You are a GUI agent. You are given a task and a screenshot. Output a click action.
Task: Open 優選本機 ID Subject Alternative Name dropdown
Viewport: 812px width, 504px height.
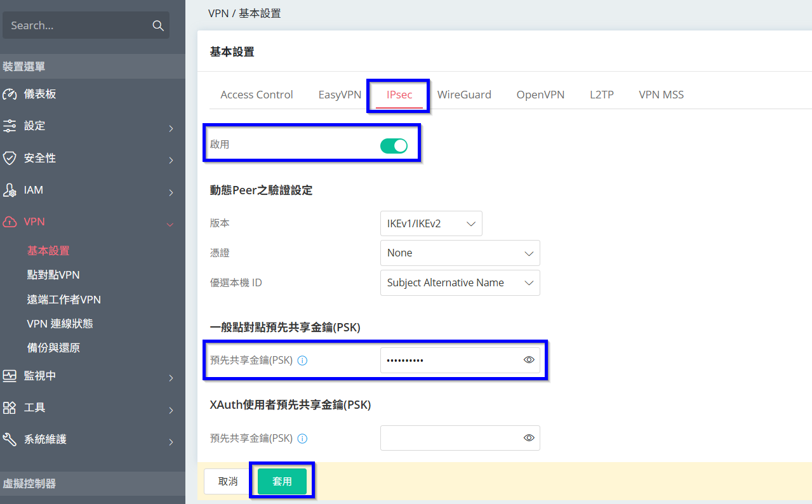pos(460,282)
